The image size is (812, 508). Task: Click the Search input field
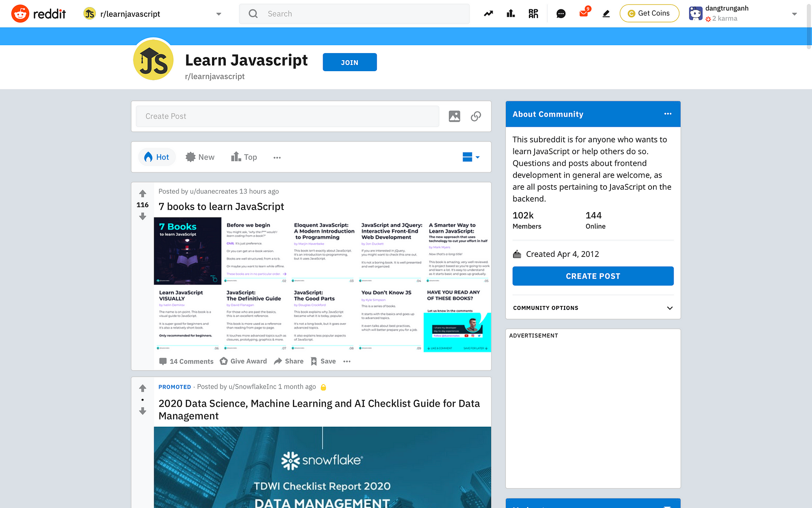tap(354, 14)
